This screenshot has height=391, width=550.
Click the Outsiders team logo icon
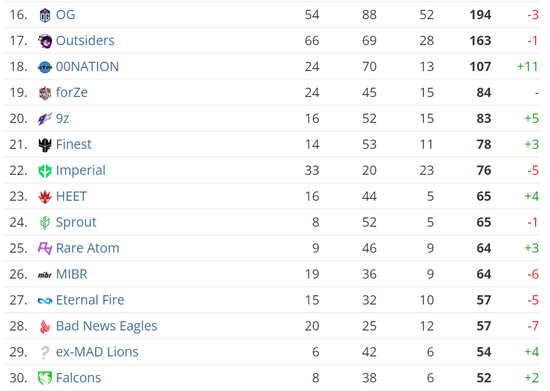(45, 41)
